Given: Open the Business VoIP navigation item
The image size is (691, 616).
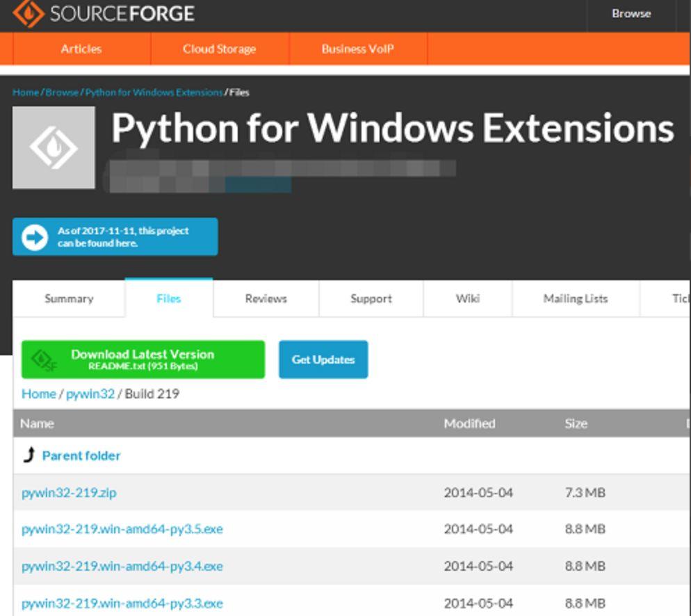Looking at the screenshot, I should (357, 49).
